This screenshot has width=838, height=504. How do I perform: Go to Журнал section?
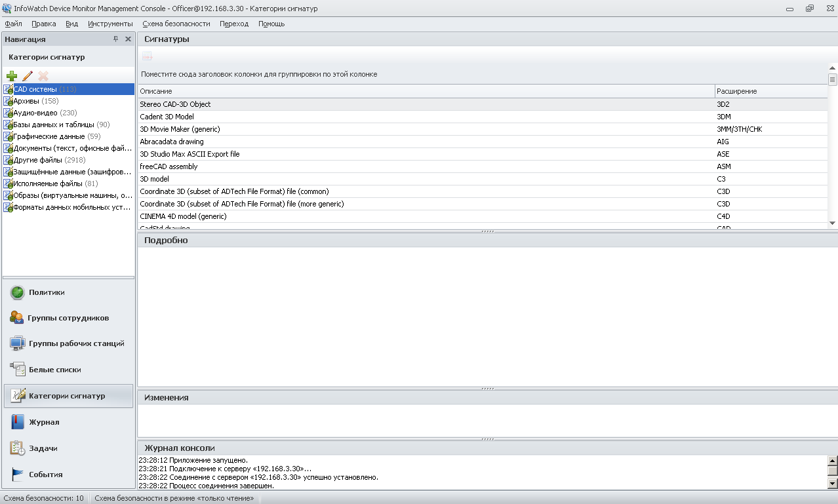point(68,422)
